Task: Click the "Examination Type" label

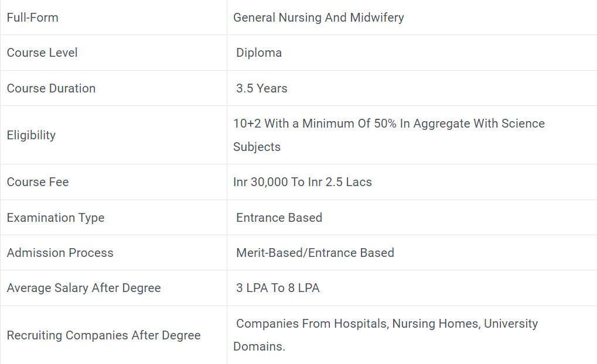Action: tap(56, 218)
